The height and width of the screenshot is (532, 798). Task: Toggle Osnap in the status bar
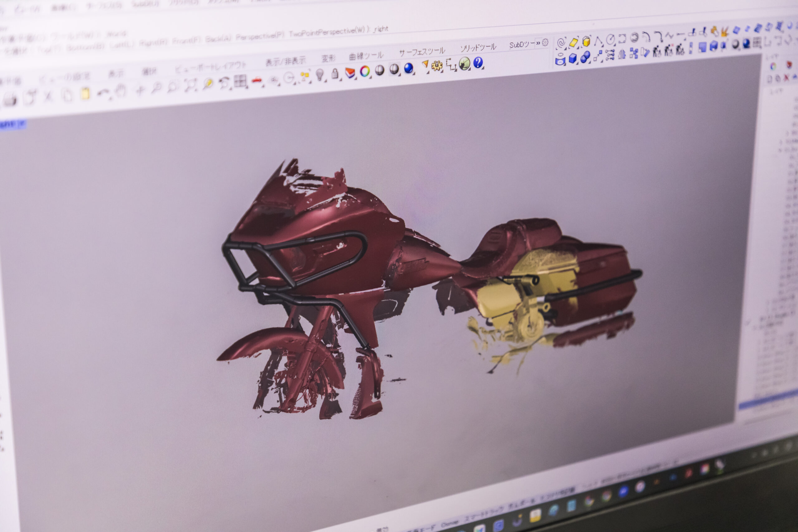(449, 524)
